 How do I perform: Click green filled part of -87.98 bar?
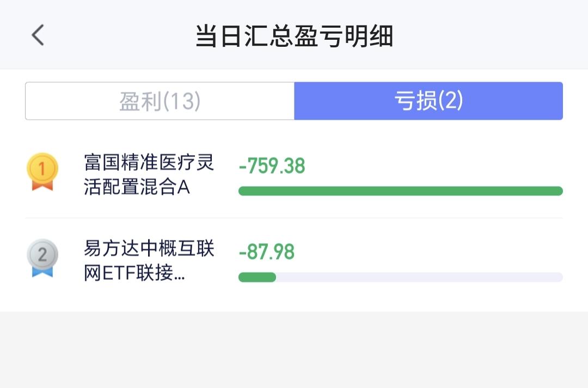click(x=257, y=277)
